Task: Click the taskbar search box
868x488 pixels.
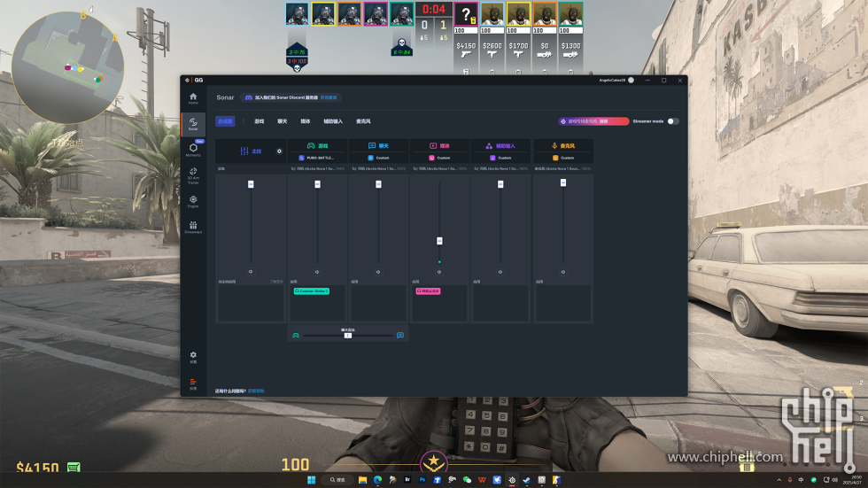Action: coord(337,480)
